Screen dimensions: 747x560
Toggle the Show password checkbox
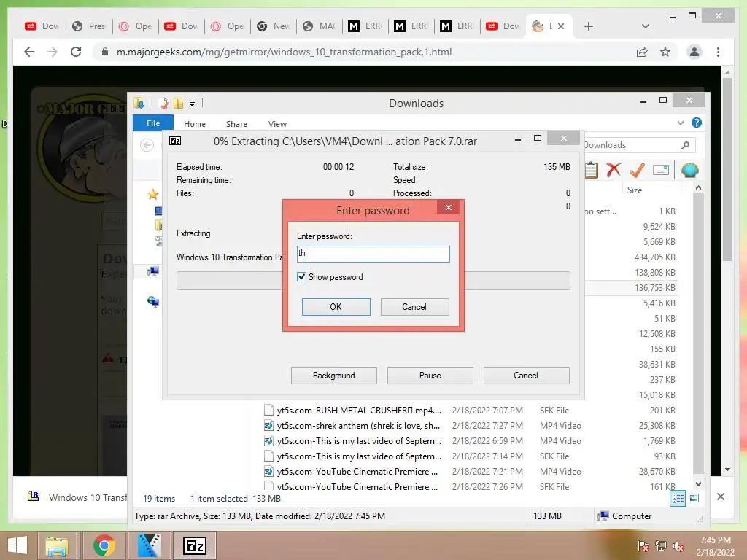(x=301, y=276)
